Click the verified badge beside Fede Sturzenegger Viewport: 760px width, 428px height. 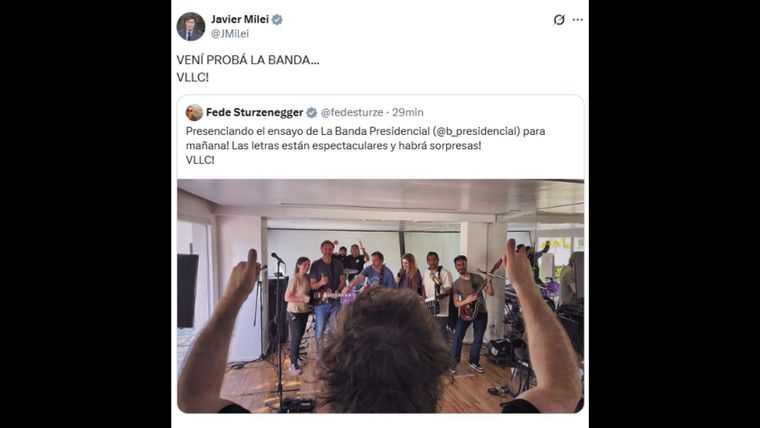(x=312, y=112)
